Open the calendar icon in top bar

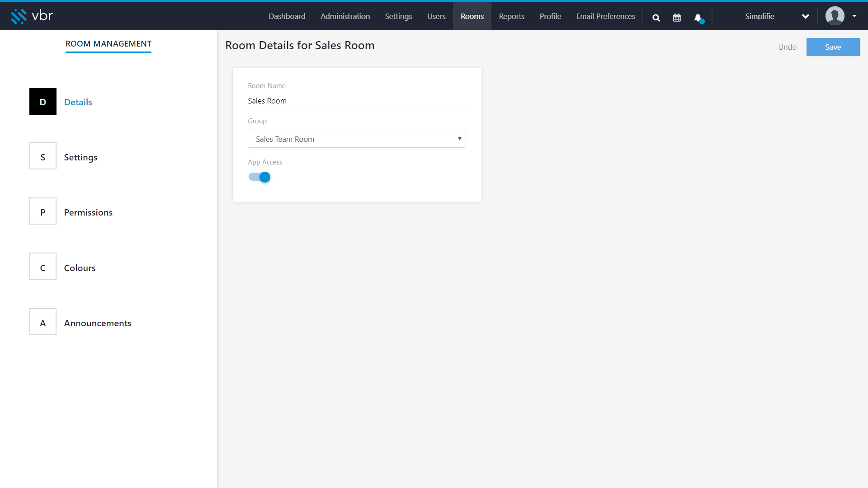pos(677,18)
